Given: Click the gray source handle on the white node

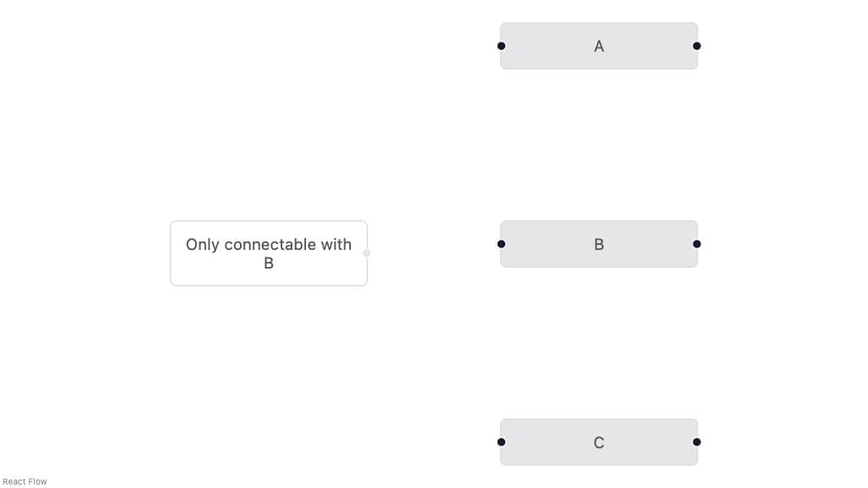Looking at the screenshot, I should pyautogui.click(x=366, y=253).
